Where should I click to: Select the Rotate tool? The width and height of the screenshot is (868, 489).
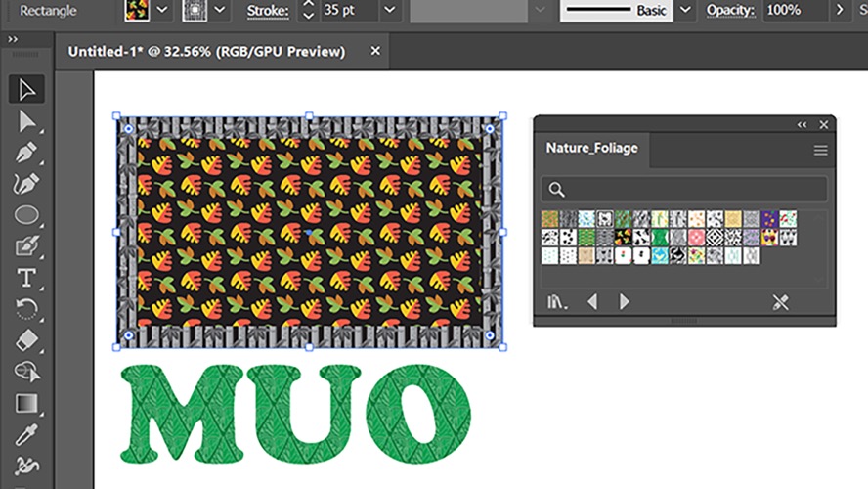(26, 308)
